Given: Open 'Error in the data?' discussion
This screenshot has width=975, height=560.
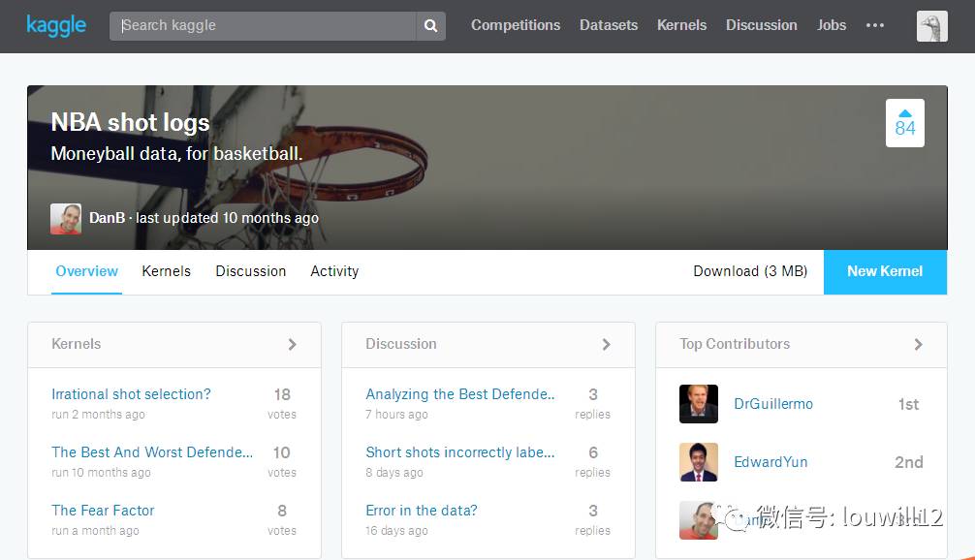Looking at the screenshot, I should click(x=421, y=511).
